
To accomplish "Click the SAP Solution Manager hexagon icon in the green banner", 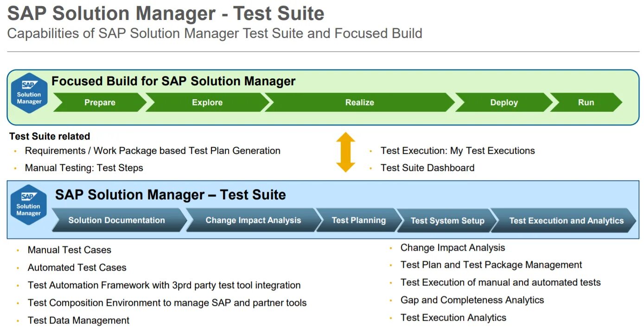I will 29,93.
